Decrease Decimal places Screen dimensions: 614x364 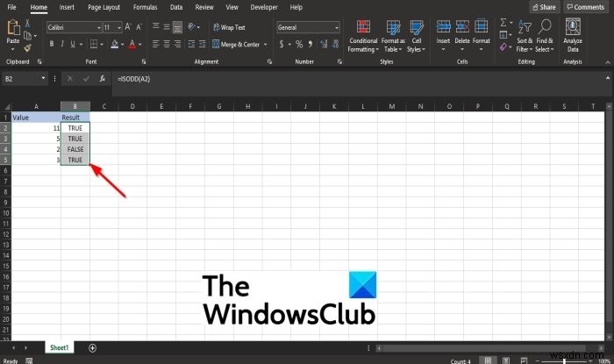point(335,44)
